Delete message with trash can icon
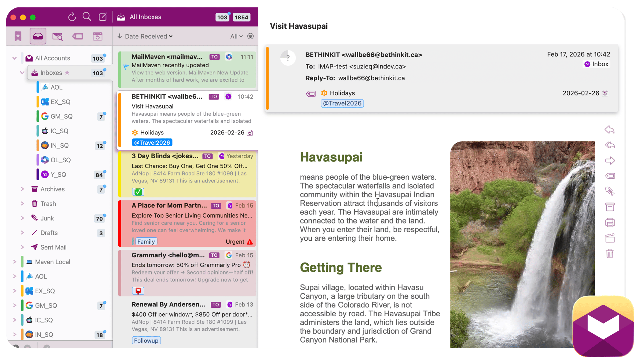This screenshot has width=644, height=360. point(610,254)
